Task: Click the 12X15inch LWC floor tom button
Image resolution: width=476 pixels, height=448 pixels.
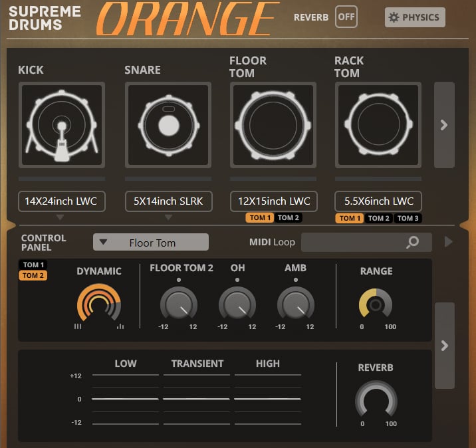Action: point(273,201)
